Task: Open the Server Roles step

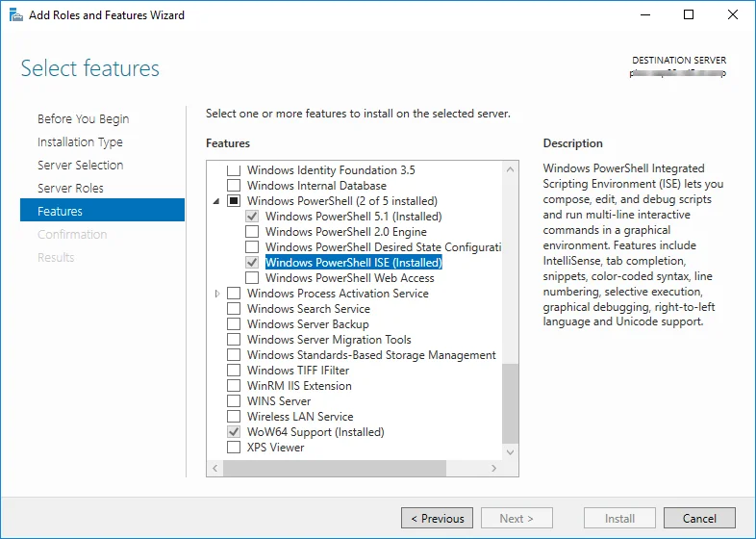Action: tap(70, 189)
